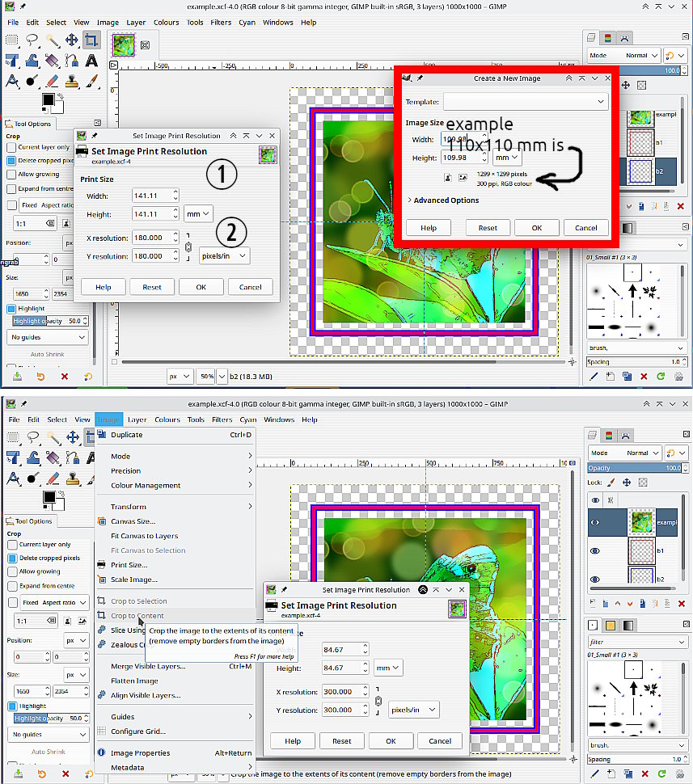Image resolution: width=693 pixels, height=784 pixels.
Task: Check Expand from centre in lower Tool Options
Action: (x=12, y=586)
